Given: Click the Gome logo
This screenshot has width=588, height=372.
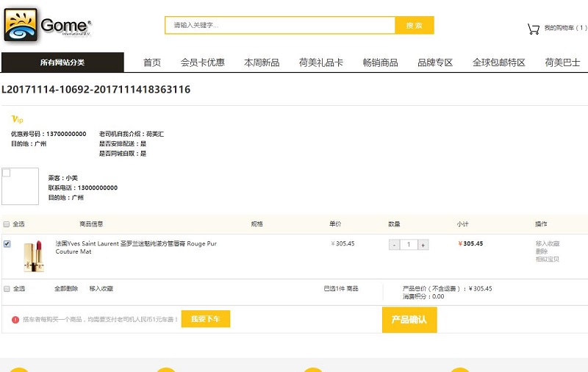Looking at the screenshot, I should point(48,25).
